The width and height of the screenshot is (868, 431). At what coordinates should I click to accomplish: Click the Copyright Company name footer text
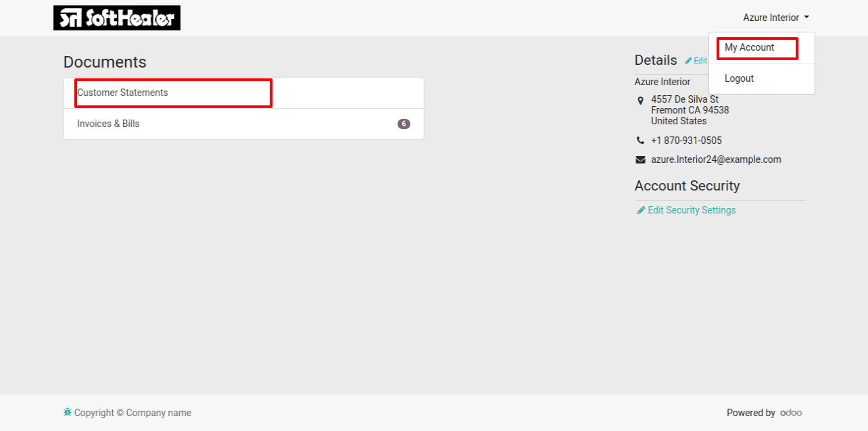(132, 413)
